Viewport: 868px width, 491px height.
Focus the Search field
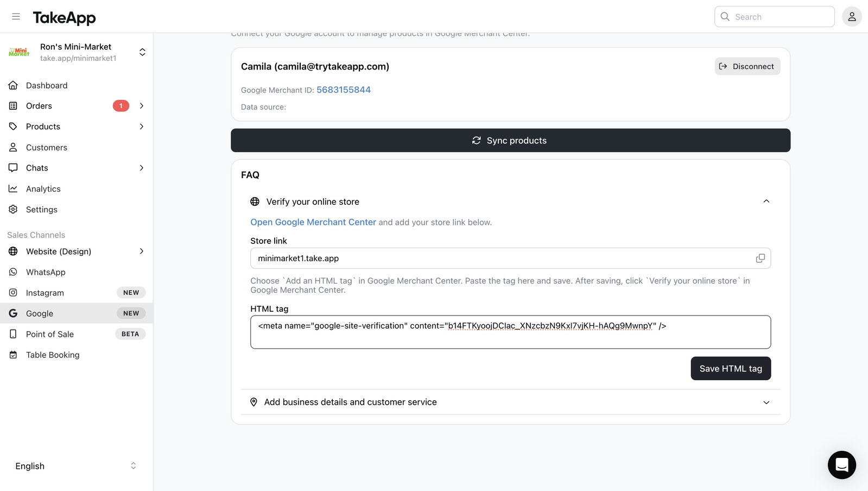click(775, 17)
